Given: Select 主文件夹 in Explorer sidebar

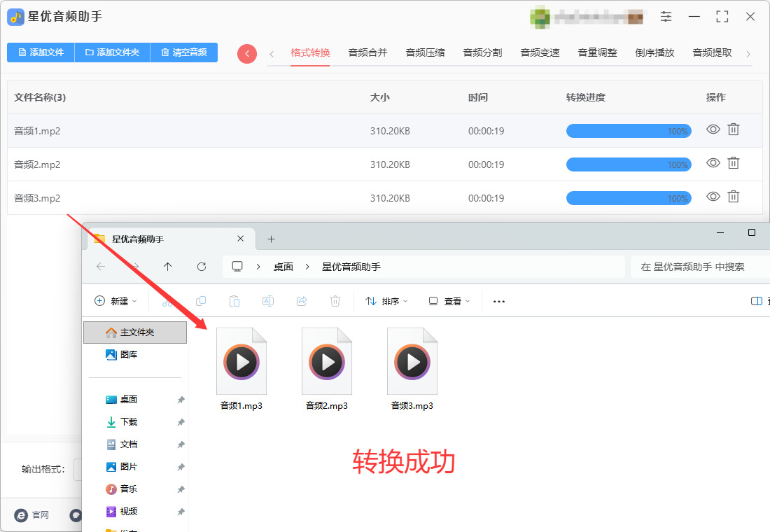Looking at the screenshot, I should 135,332.
